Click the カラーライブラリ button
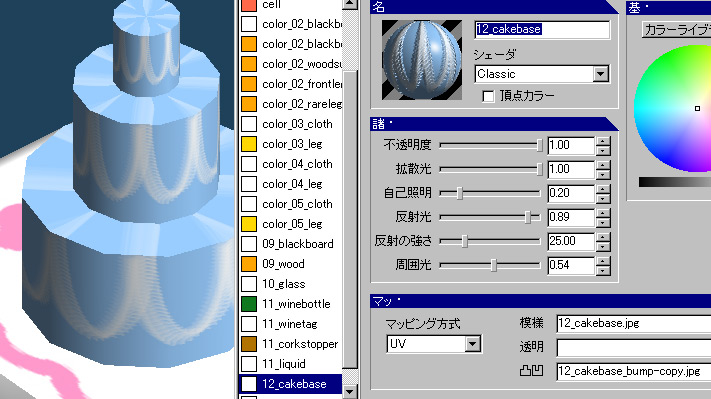711x399 pixels. [x=677, y=30]
